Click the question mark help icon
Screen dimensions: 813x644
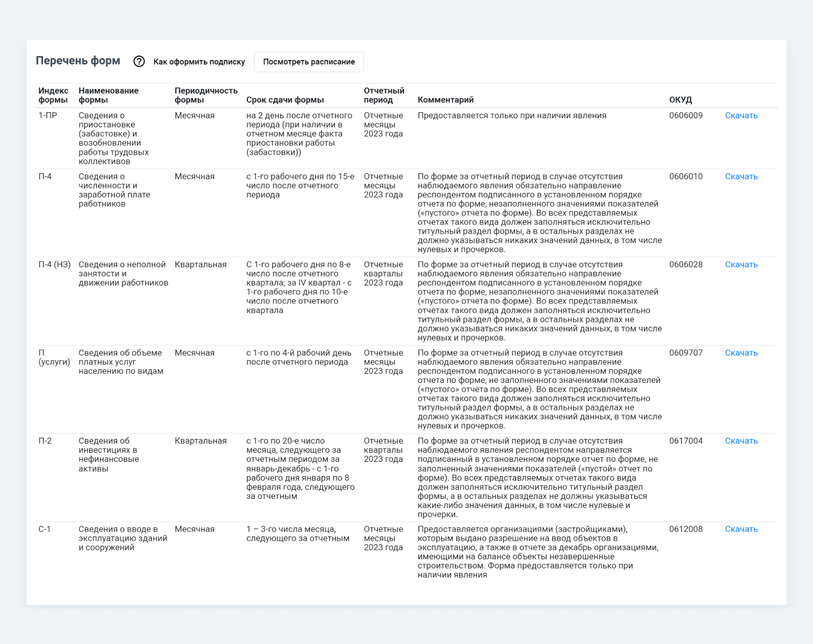coord(139,62)
